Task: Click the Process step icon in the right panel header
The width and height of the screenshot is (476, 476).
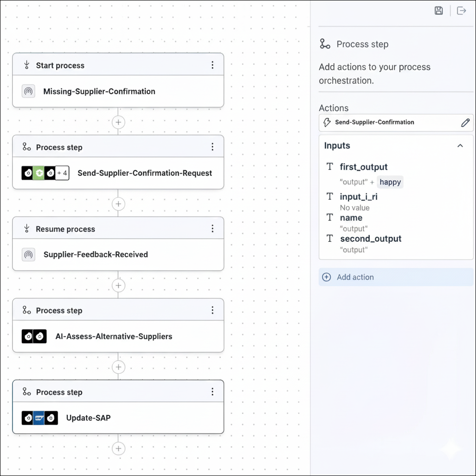Action: click(x=324, y=44)
